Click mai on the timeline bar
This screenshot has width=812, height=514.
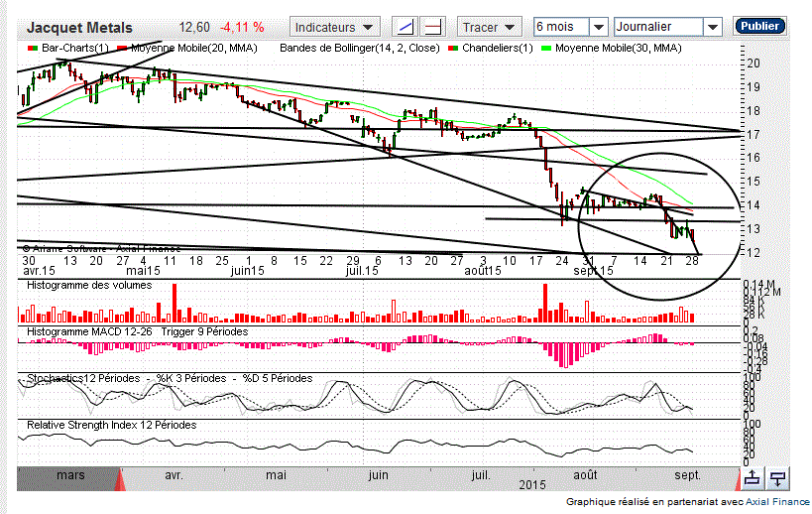point(276,475)
